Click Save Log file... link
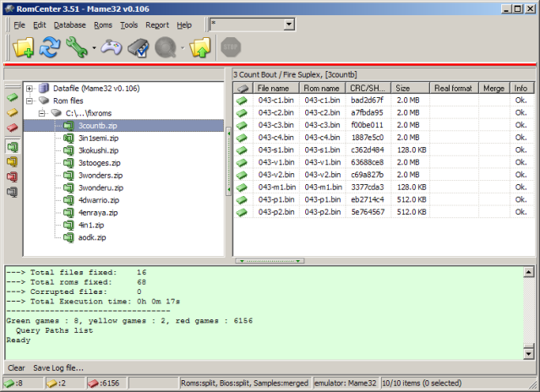The image size is (540, 392). click(x=58, y=367)
